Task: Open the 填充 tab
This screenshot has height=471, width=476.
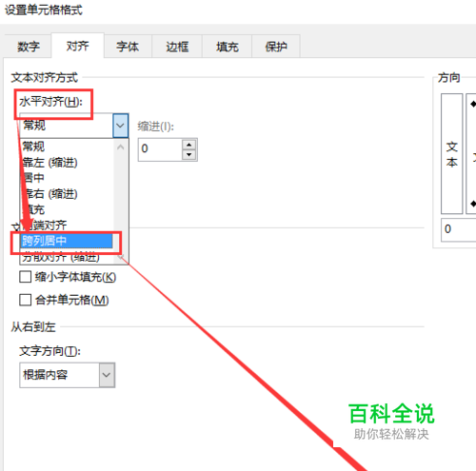Action: [x=227, y=47]
